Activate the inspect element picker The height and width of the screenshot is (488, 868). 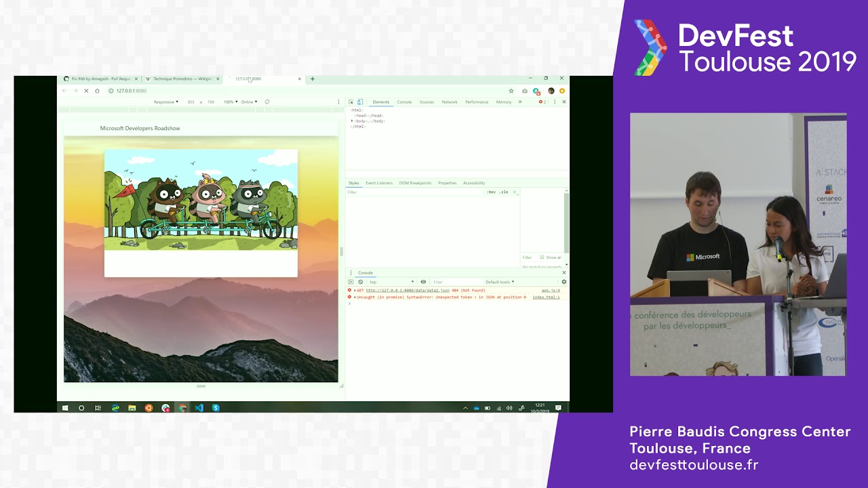[351, 102]
